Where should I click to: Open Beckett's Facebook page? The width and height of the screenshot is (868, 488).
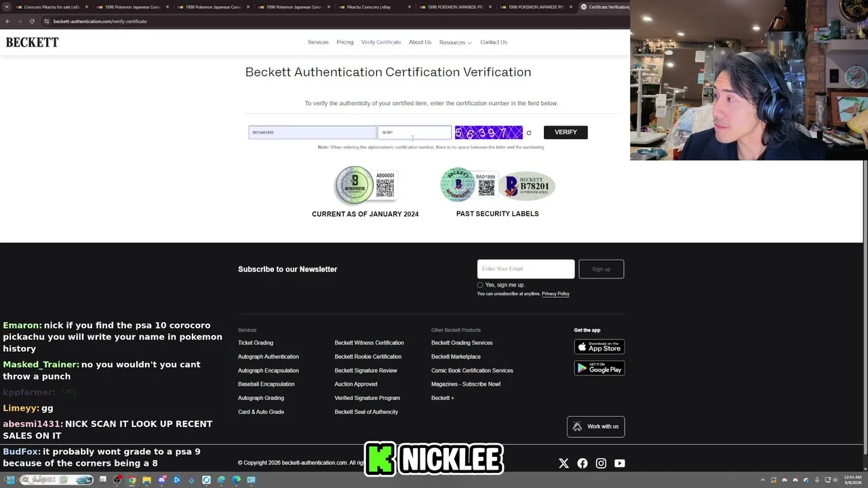[583, 464]
